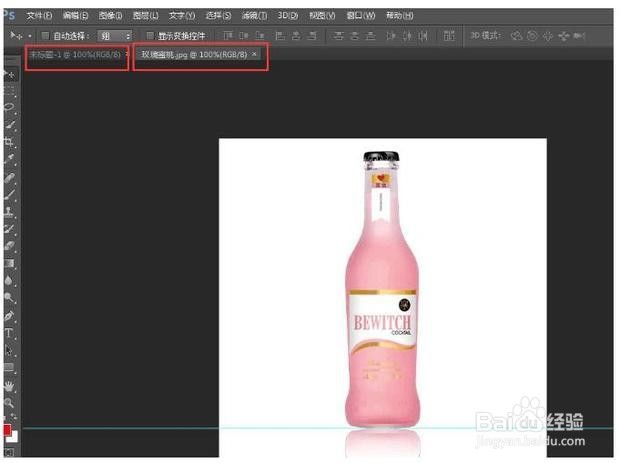The width and height of the screenshot is (620, 463).
Task: Select the Pen tool
Action: click(9, 316)
